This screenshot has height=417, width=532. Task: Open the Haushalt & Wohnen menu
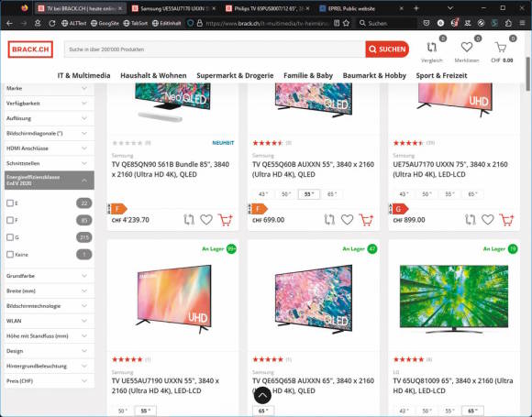pyautogui.click(x=153, y=75)
